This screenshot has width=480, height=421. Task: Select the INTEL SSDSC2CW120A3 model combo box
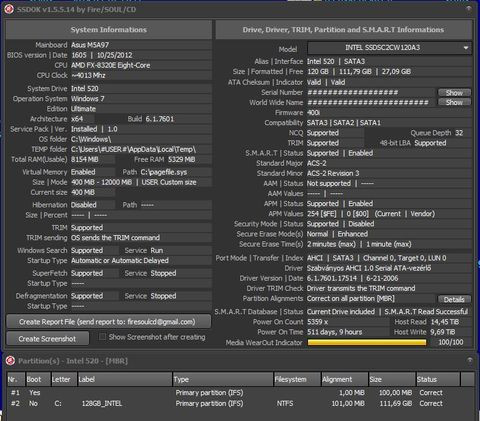(389, 48)
